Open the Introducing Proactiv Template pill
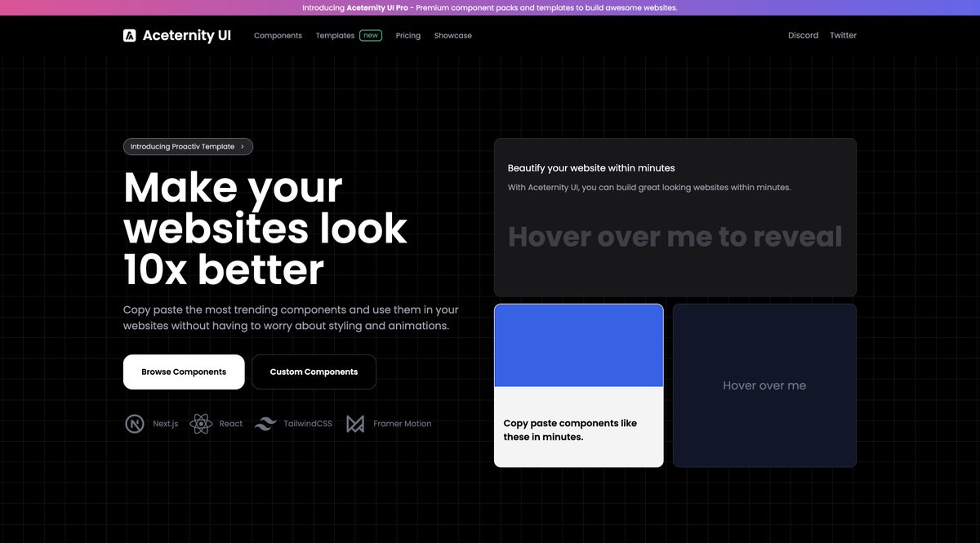 point(188,147)
